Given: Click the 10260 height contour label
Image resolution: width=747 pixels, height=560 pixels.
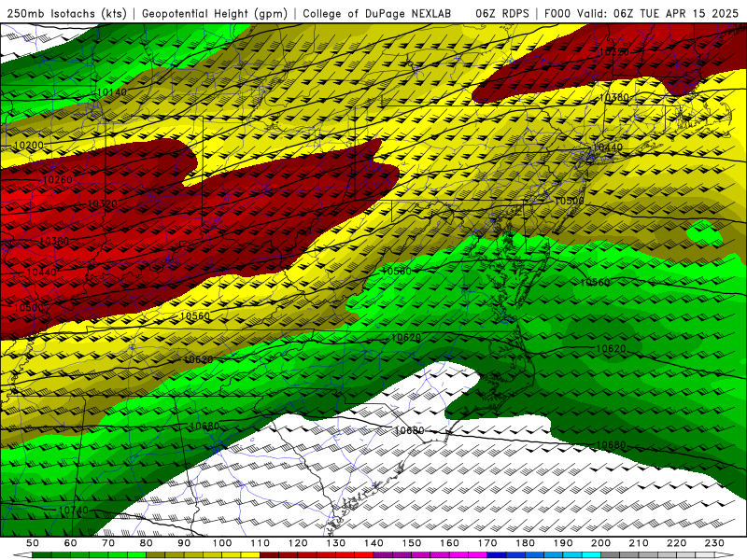Looking at the screenshot, I should tap(58, 179).
